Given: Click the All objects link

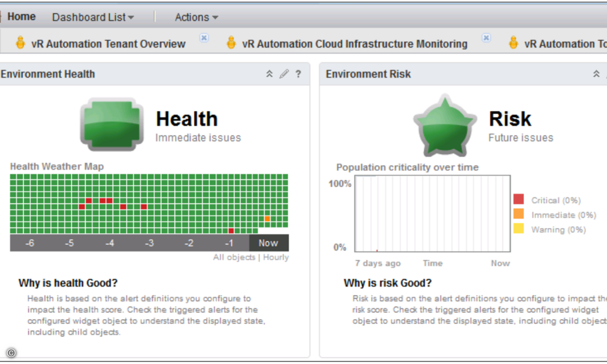Looking at the screenshot, I should point(234,257).
